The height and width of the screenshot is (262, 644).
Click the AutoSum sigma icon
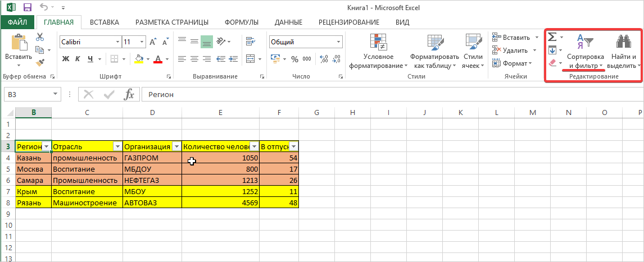[552, 37]
